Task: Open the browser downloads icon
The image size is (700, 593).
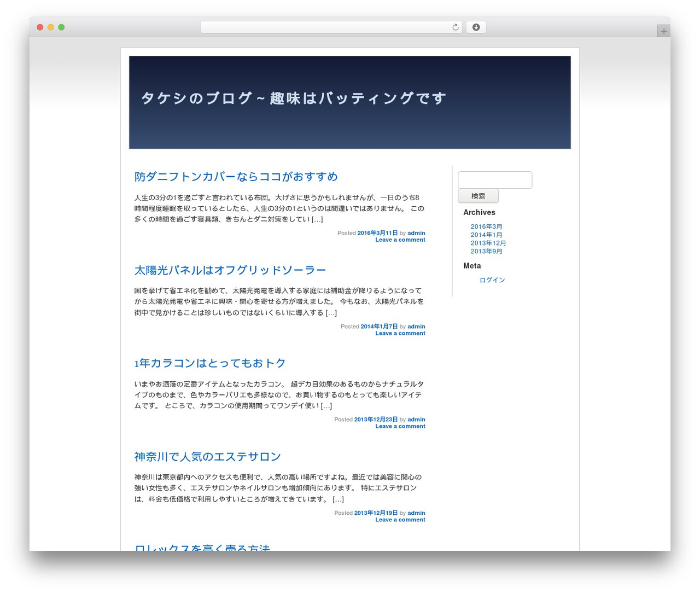Action: pyautogui.click(x=476, y=27)
